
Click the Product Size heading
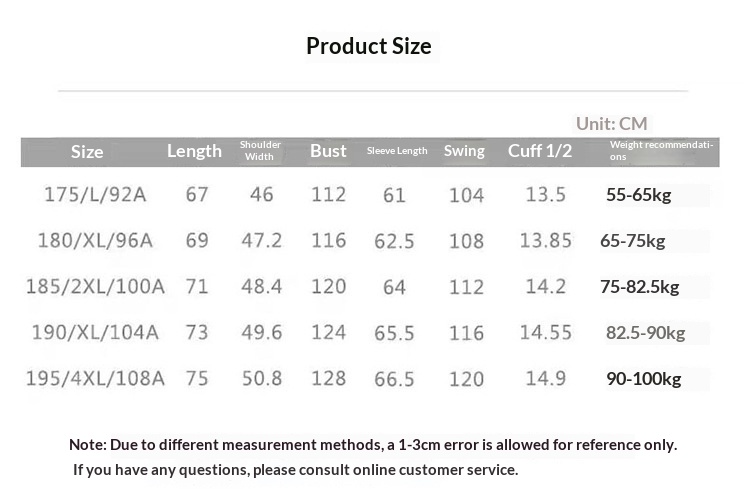tap(368, 46)
